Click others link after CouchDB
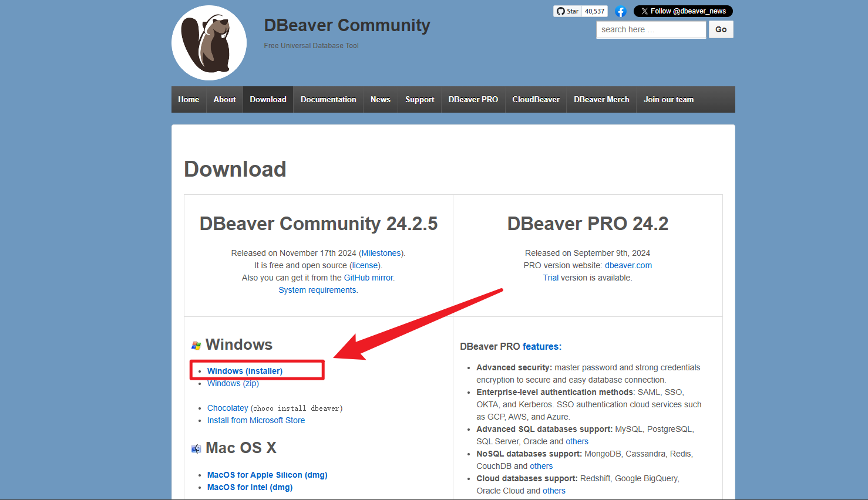This screenshot has width=868, height=500. pyautogui.click(x=541, y=466)
